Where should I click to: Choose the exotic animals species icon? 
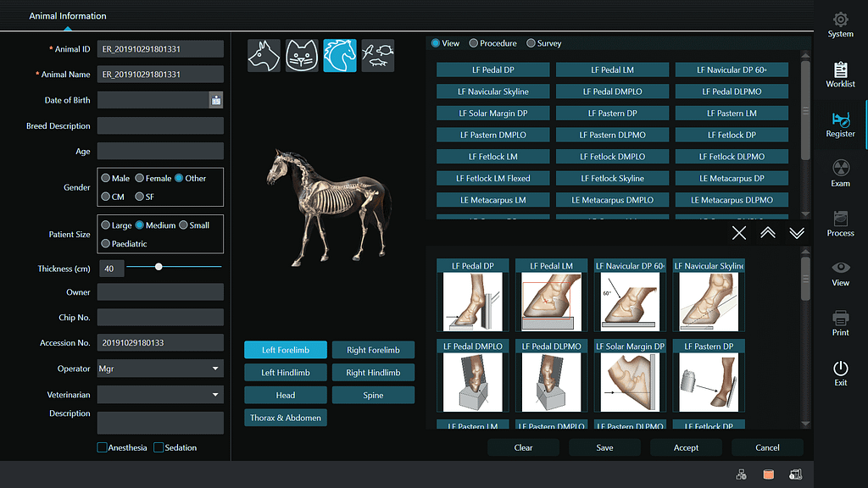click(377, 56)
